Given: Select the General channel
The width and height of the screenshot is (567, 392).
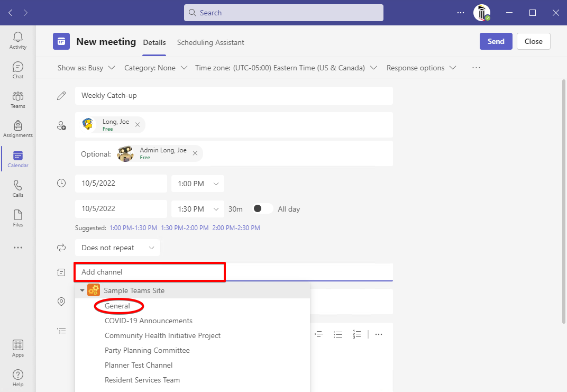Looking at the screenshot, I should point(117,306).
